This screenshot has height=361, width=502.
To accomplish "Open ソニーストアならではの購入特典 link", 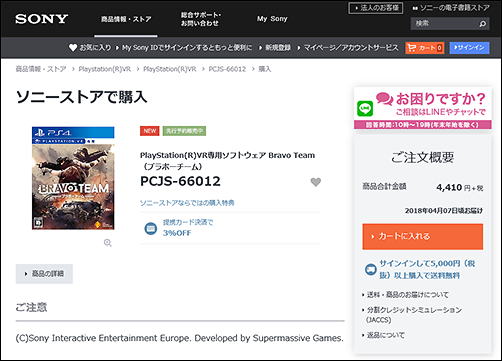I will (187, 203).
